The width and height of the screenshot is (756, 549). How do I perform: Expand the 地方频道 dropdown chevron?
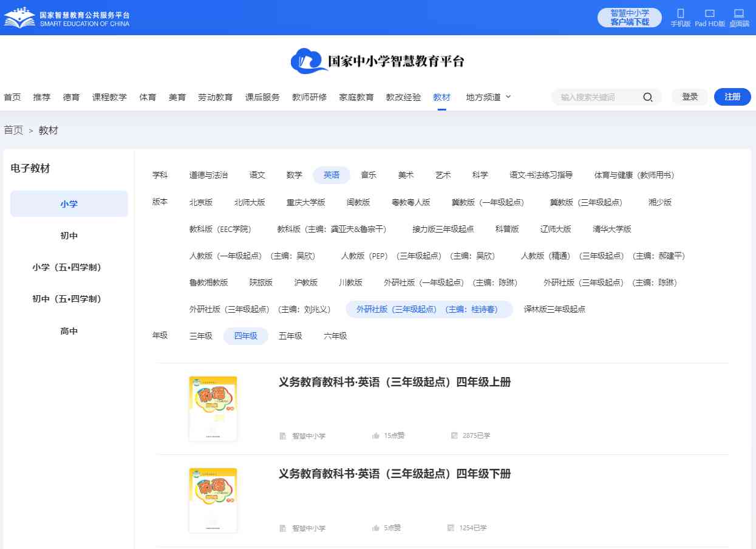(x=508, y=97)
